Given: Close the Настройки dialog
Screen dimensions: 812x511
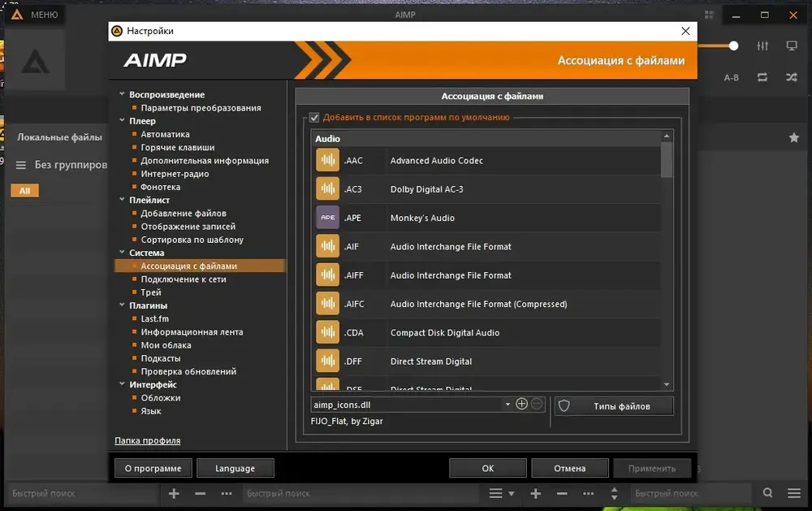Looking at the screenshot, I should point(685,31).
